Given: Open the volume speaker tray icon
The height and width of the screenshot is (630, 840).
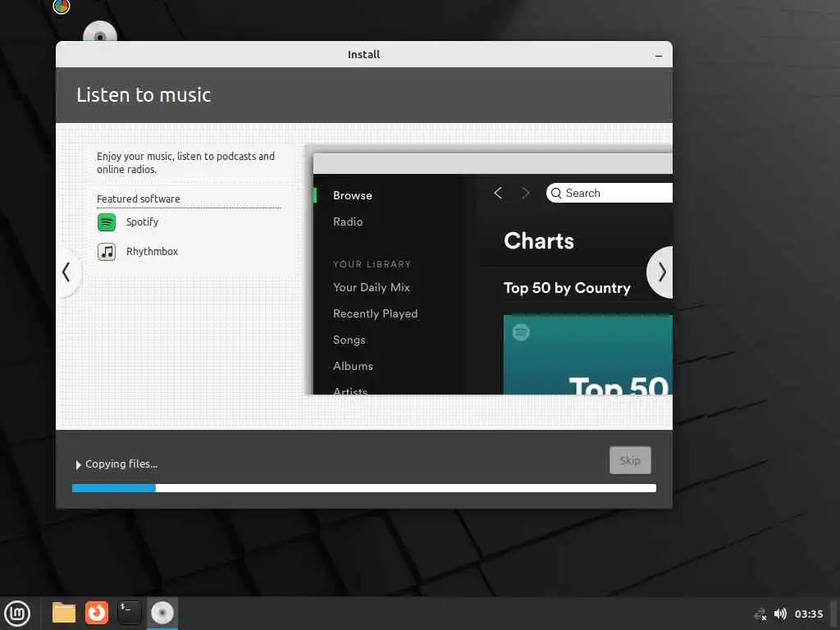Looking at the screenshot, I should coord(780,614).
